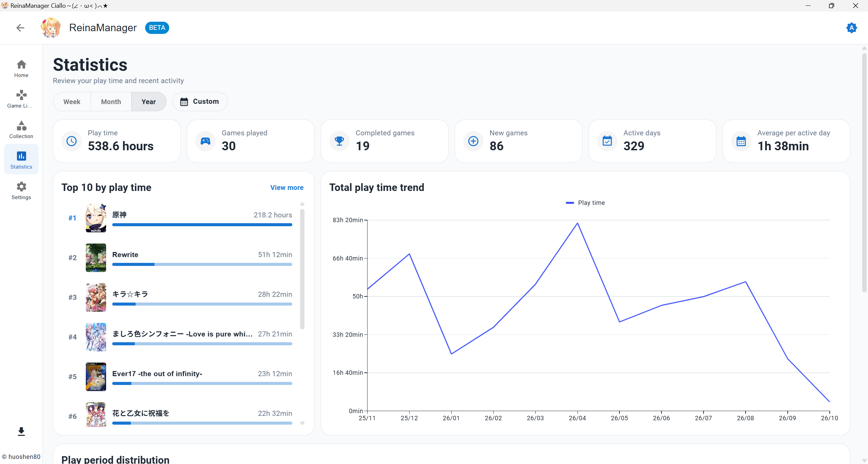Click the 218.2 hours value
The image size is (868, 464).
(x=273, y=215)
